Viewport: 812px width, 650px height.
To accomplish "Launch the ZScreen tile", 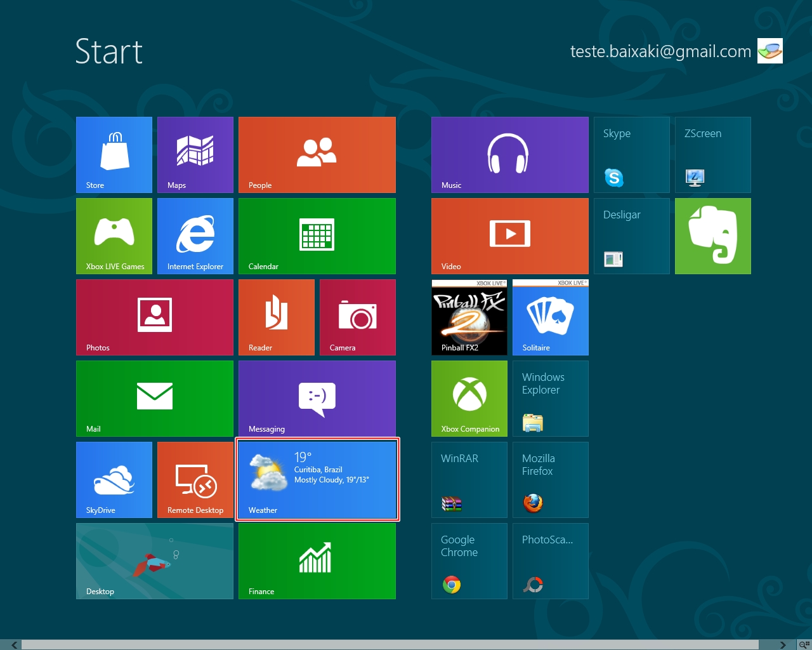I will [713, 155].
